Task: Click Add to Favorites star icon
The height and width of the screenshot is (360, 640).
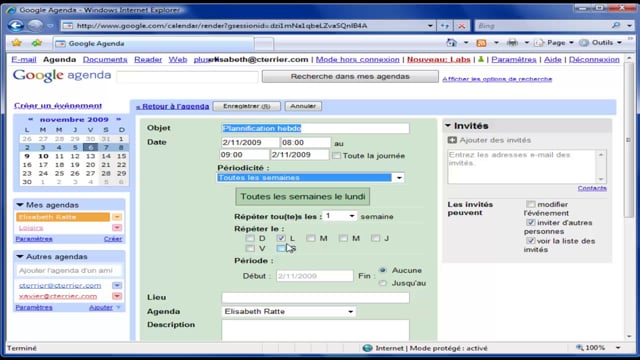Action: (37, 43)
